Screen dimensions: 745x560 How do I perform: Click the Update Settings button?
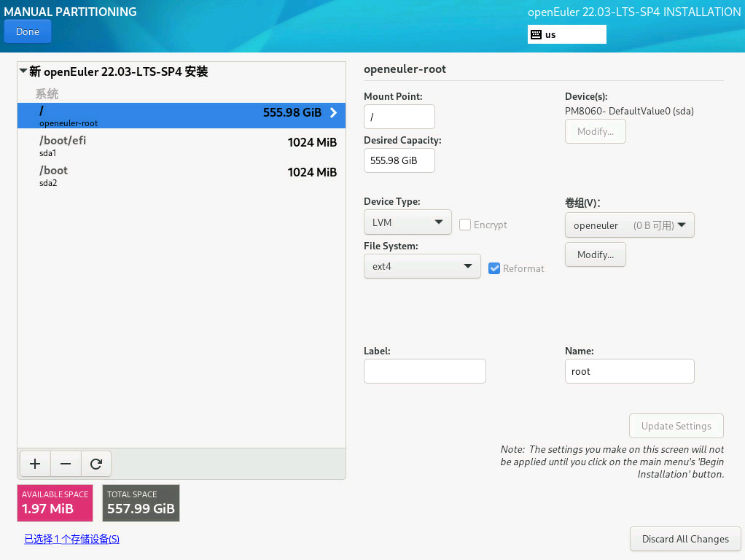(676, 426)
